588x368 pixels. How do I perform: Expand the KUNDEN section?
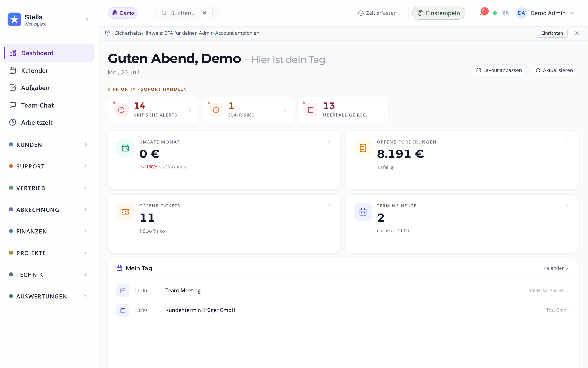(x=49, y=145)
